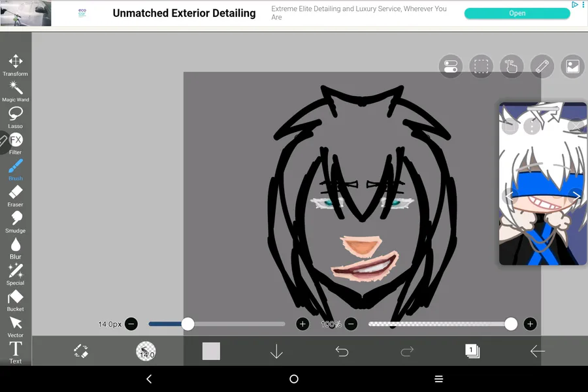Image resolution: width=588 pixels, height=392 pixels.
Task: Open the stabilizer hand icon
Action: click(x=512, y=67)
